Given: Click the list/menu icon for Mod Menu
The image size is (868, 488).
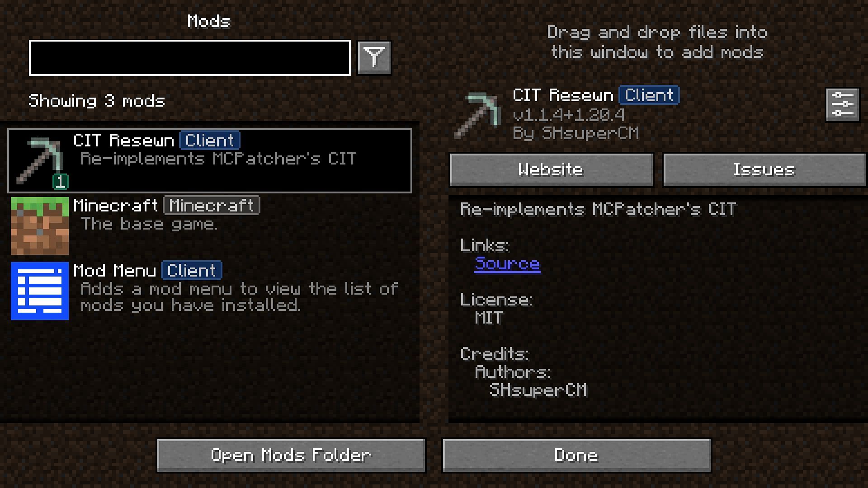Looking at the screenshot, I should coord(39,289).
